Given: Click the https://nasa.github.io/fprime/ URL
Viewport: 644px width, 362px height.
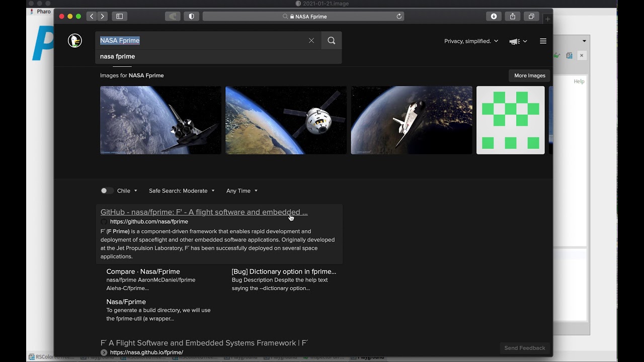Looking at the screenshot, I should point(146,352).
